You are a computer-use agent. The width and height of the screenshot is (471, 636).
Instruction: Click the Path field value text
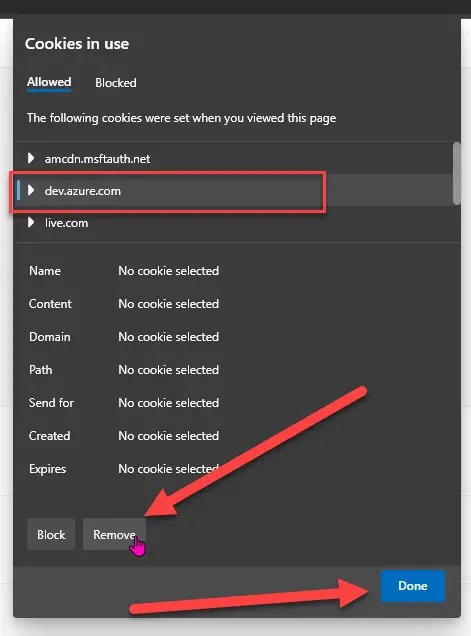click(168, 370)
